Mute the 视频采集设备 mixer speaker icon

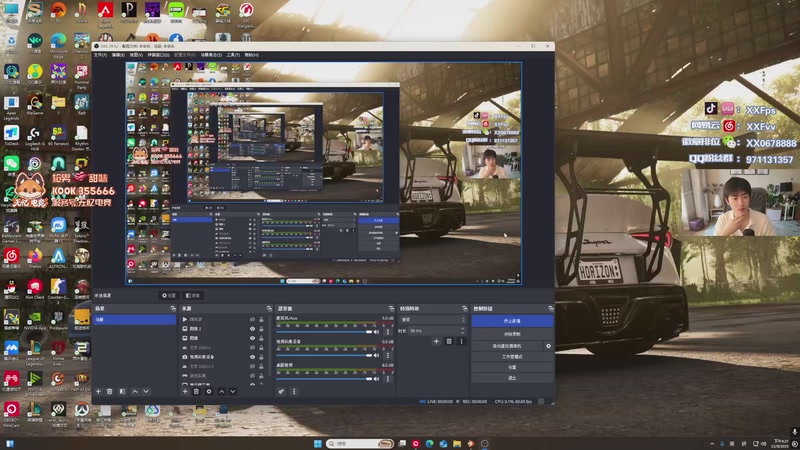(x=377, y=355)
